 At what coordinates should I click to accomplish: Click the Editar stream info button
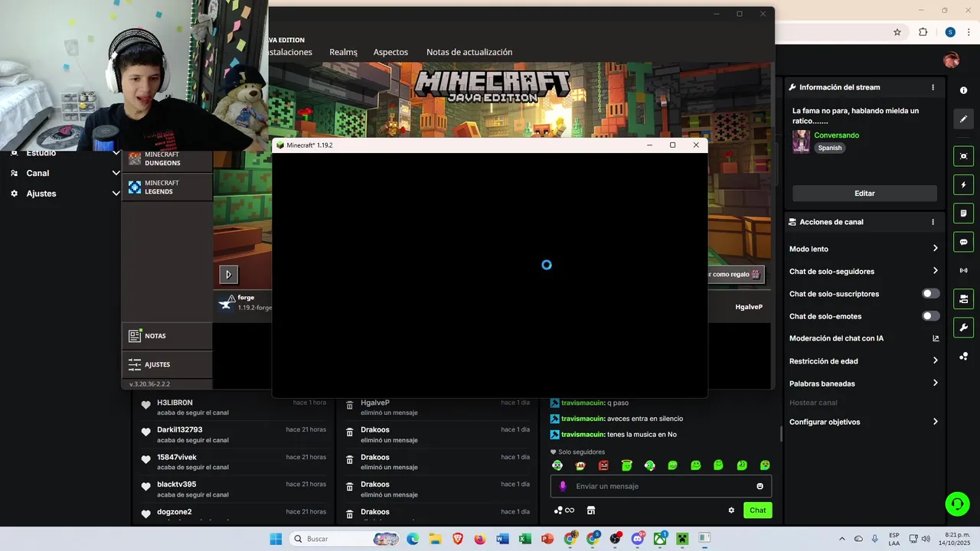[864, 194]
